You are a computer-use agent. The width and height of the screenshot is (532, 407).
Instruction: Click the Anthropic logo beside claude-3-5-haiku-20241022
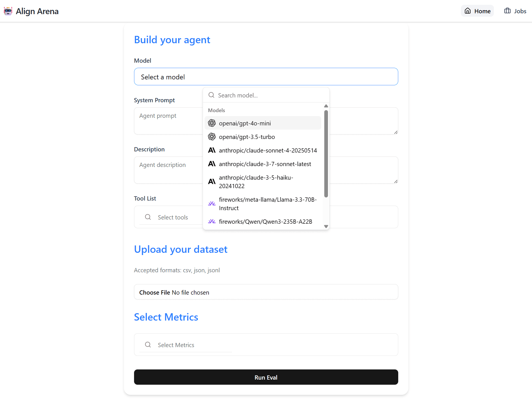212,182
